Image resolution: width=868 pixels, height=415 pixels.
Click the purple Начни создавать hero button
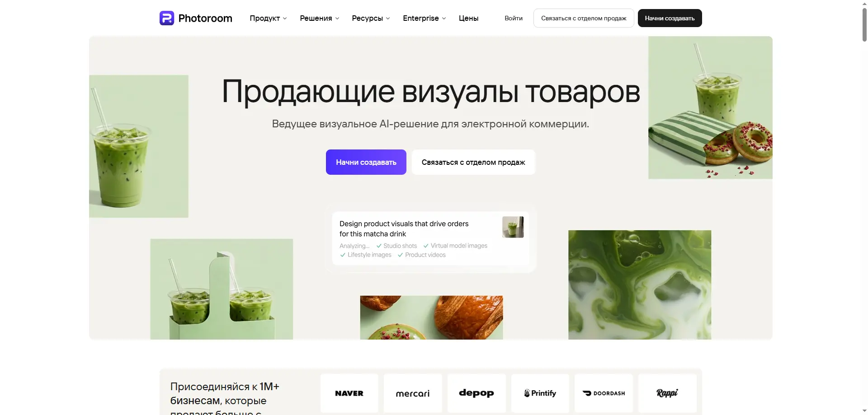(x=366, y=162)
